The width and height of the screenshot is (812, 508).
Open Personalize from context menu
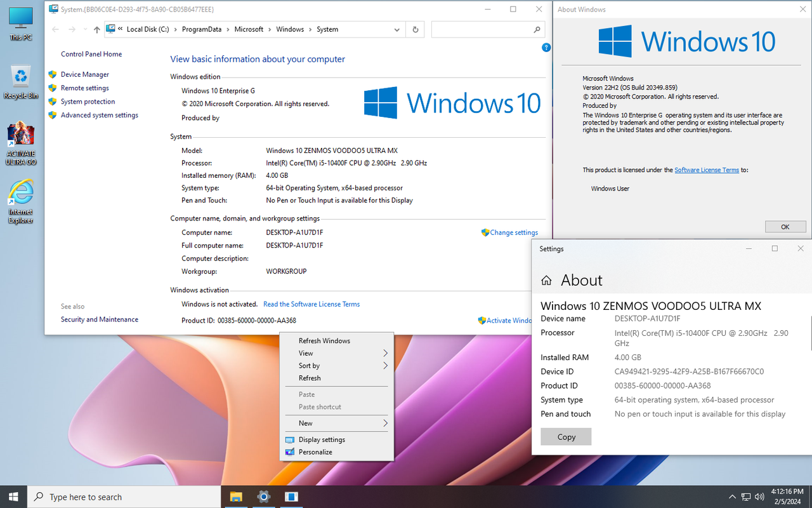pyautogui.click(x=336, y=452)
